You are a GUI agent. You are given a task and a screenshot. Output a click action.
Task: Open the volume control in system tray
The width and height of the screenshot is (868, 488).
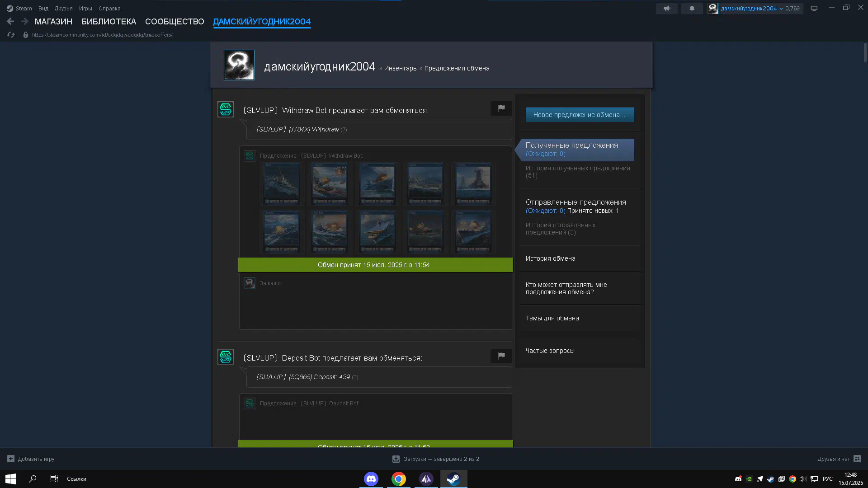(803, 479)
